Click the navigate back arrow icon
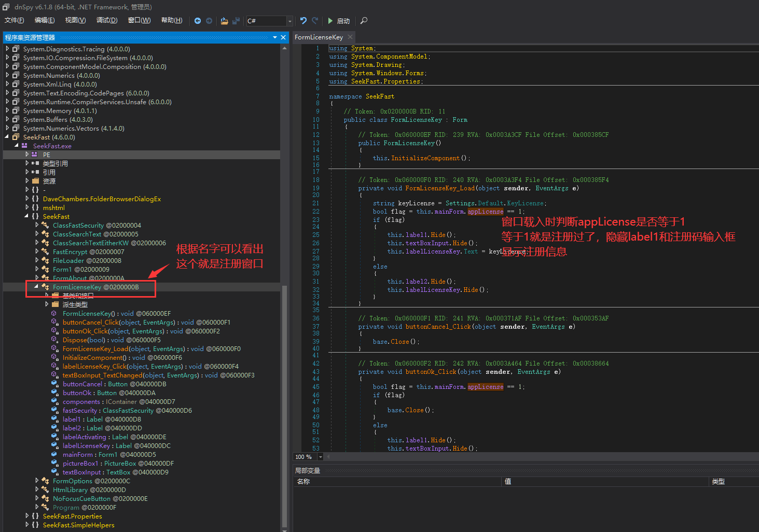 [198, 21]
